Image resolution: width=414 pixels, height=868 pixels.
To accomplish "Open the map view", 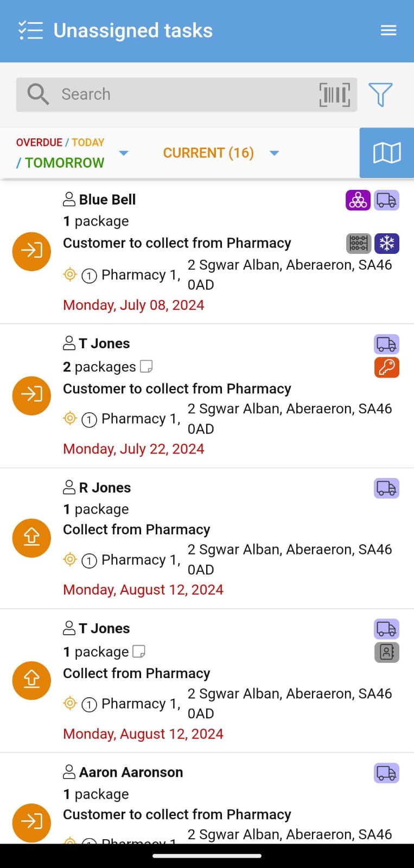I will (x=387, y=153).
